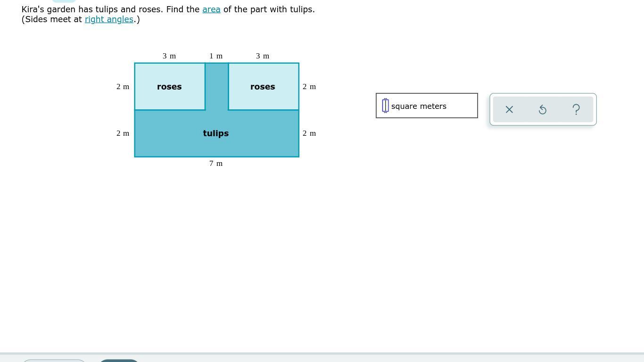Click the upper-right "2 m" side label

[309, 87]
